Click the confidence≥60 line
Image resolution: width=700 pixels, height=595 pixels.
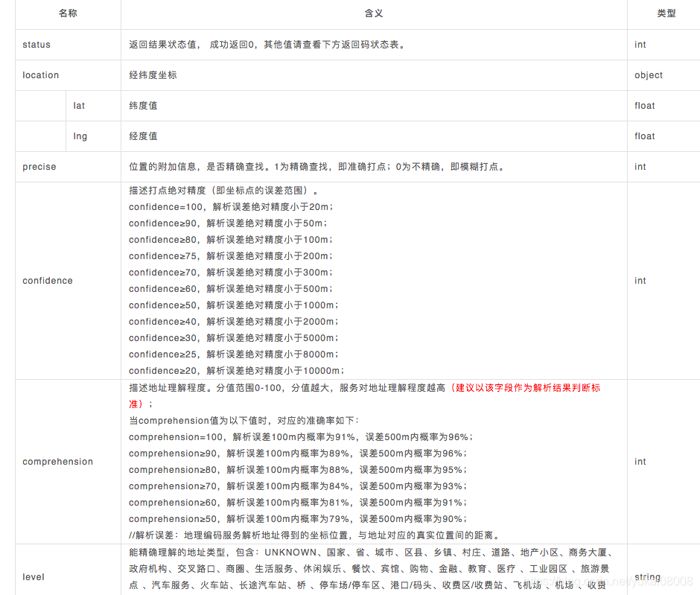[231, 289]
